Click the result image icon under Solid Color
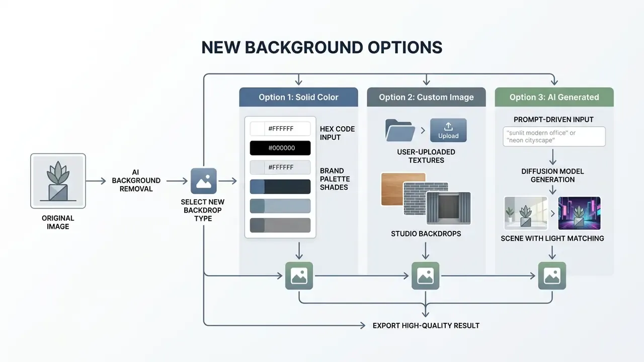644x362 pixels. pyautogui.click(x=299, y=276)
